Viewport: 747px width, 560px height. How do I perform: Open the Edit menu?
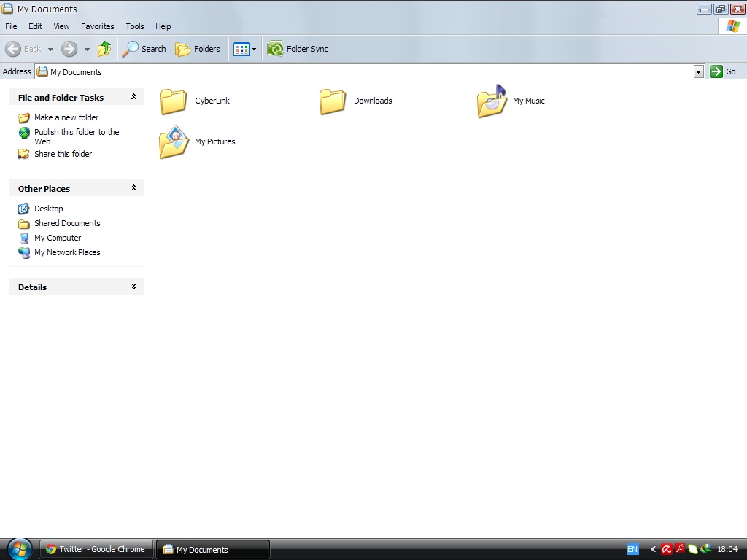tap(35, 26)
